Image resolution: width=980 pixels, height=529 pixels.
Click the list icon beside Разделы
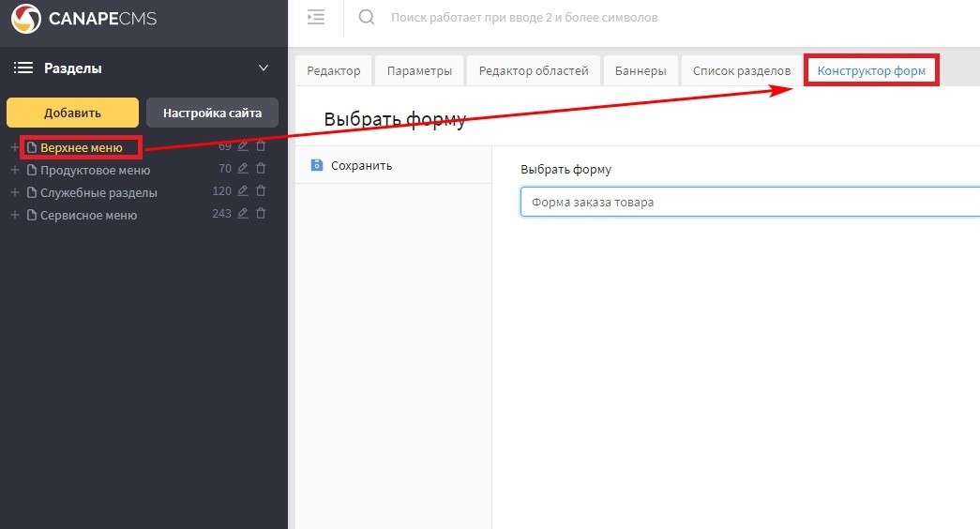click(x=23, y=68)
